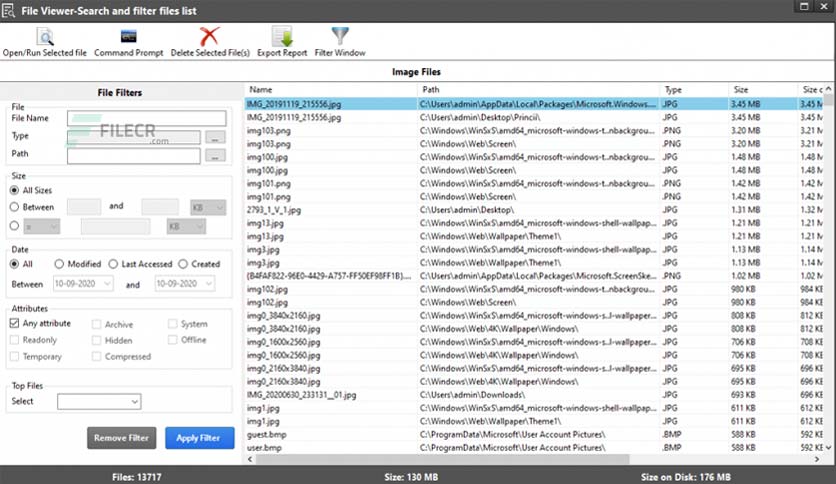Select the IMG_20200630_233131__01.jpg file row
836x484 pixels.
(x=534, y=395)
